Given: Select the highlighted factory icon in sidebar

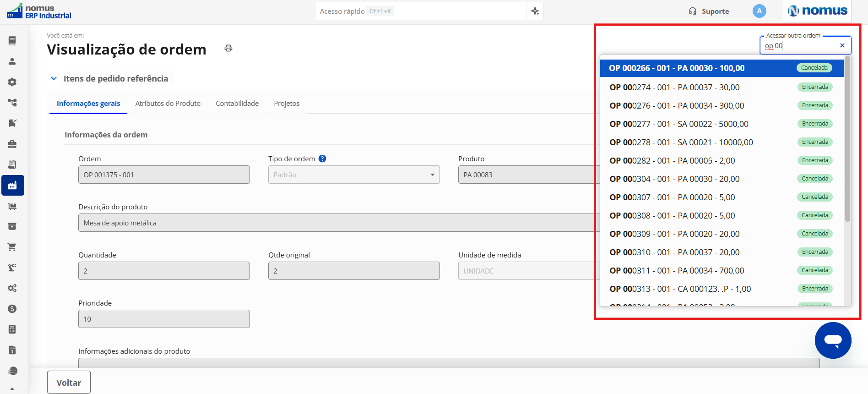Looking at the screenshot, I should pos(12,185).
